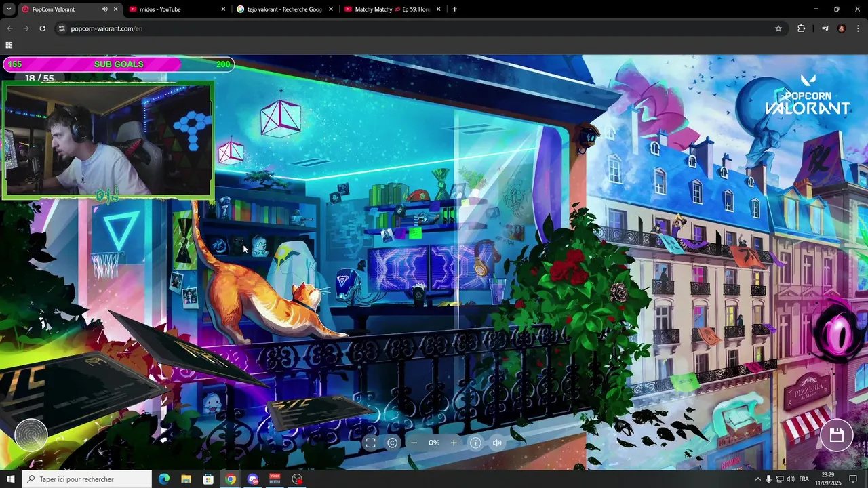Open the Windows Start menu
The image size is (868, 488).
(x=10, y=479)
